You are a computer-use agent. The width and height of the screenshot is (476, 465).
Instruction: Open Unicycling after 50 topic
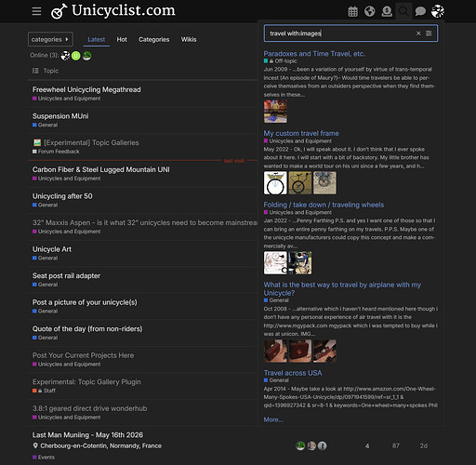point(62,196)
